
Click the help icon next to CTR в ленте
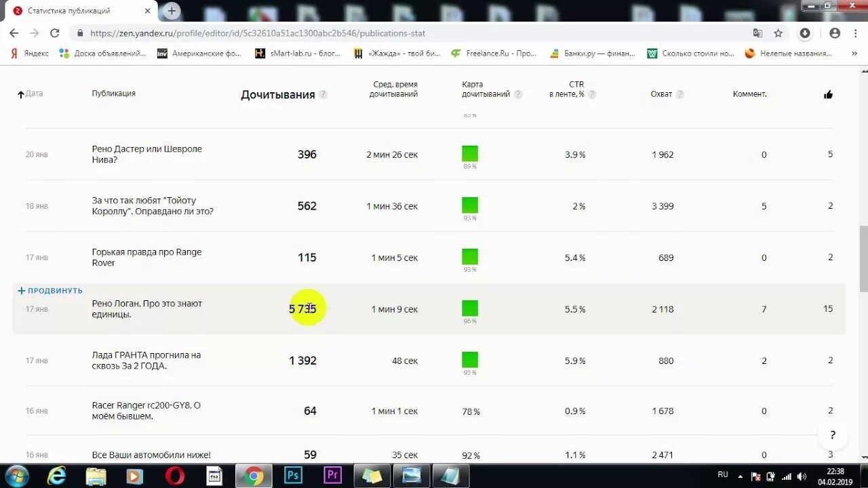click(x=592, y=95)
